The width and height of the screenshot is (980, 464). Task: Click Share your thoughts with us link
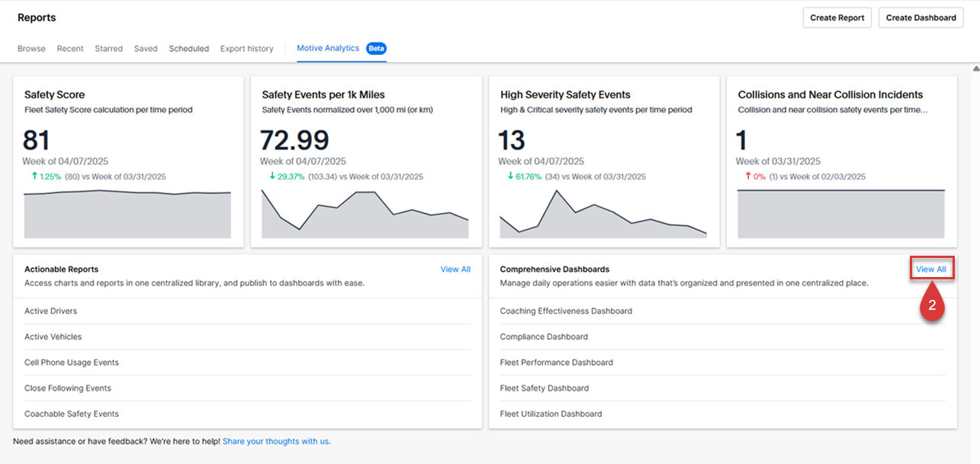tap(276, 441)
